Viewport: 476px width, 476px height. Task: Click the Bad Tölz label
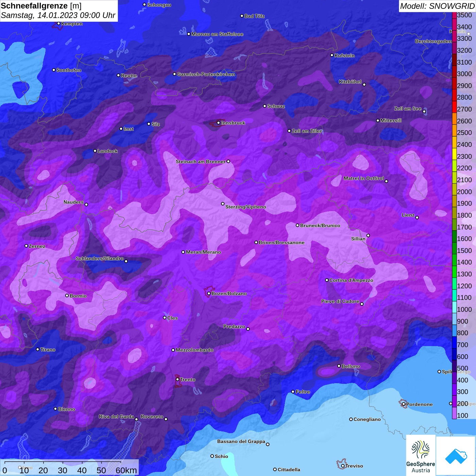[254, 16]
